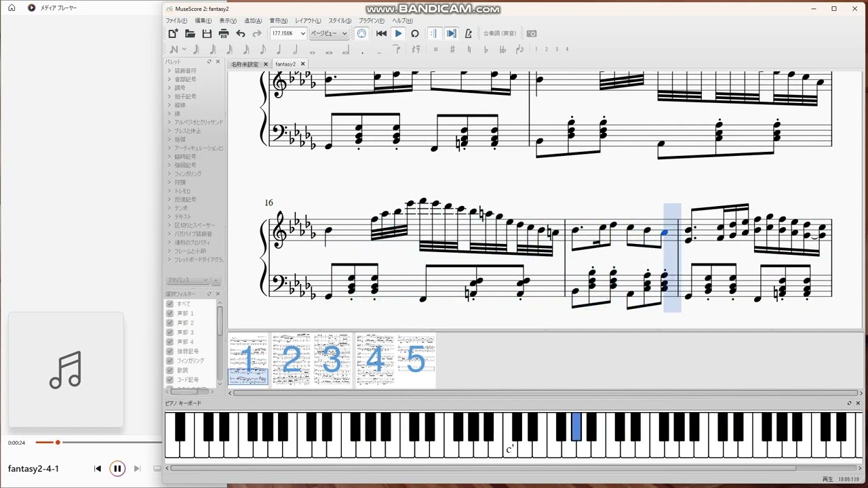
Task: Toggle 強弱記号 filter checkbox
Action: tap(170, 351)
